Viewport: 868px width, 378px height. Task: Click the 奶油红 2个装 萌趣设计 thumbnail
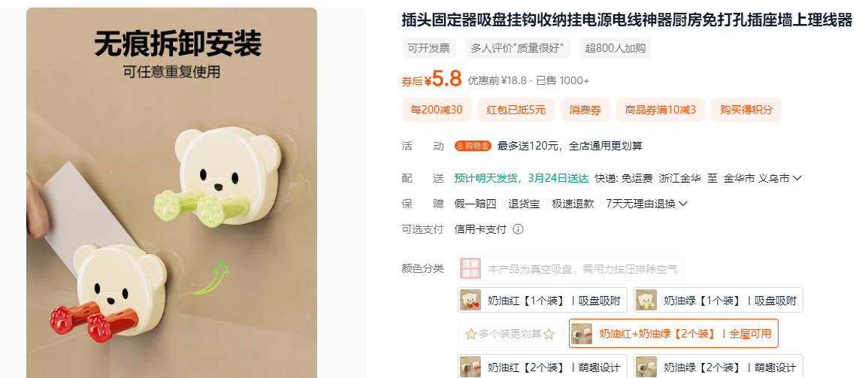tap(470, 367)
